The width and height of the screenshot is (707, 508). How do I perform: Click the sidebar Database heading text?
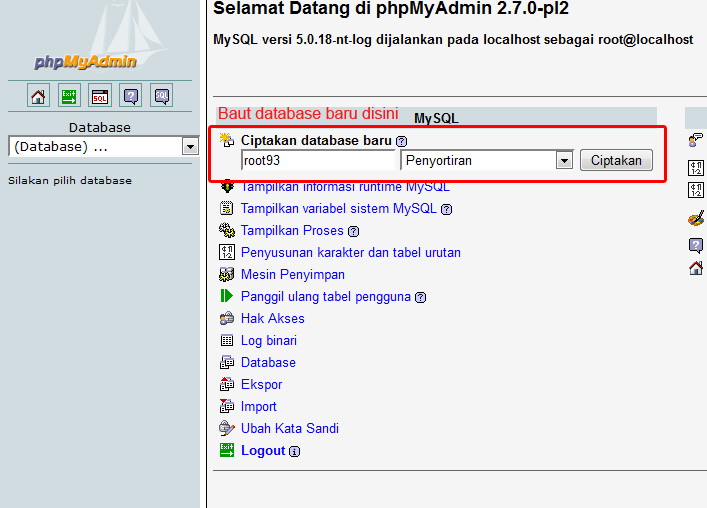pos(100,128)
